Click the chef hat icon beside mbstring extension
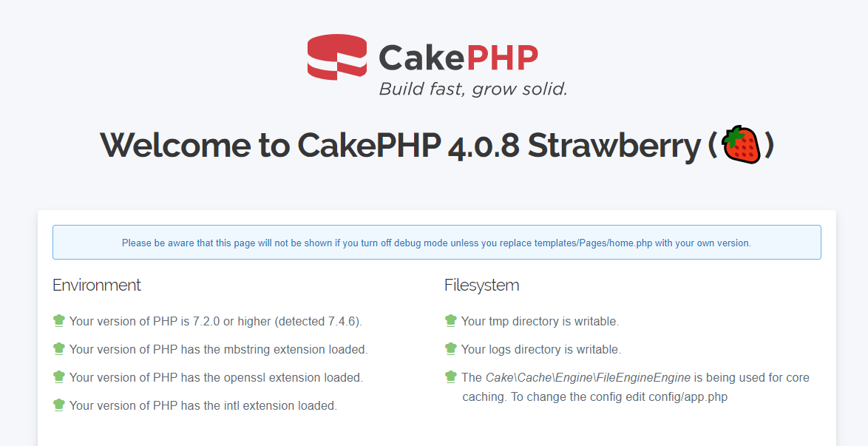Screen dimensions: 868x446 click(x=59, y=349)
